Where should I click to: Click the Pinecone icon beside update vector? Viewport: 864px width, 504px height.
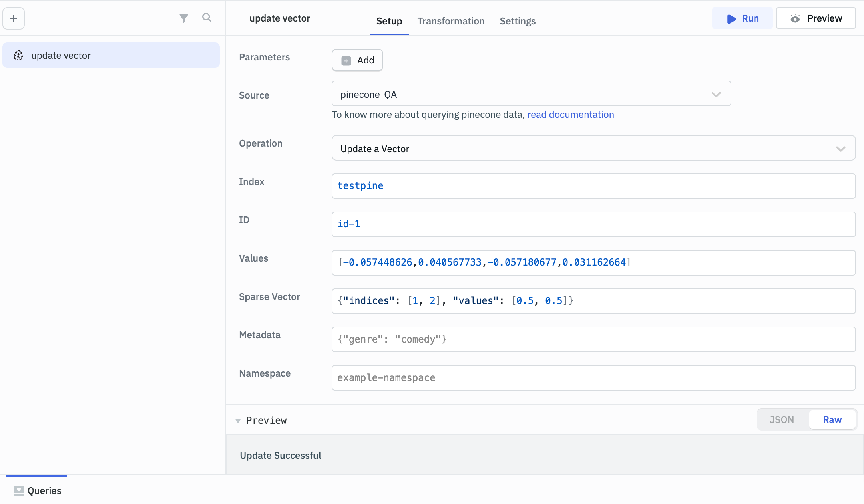(18, 55)
